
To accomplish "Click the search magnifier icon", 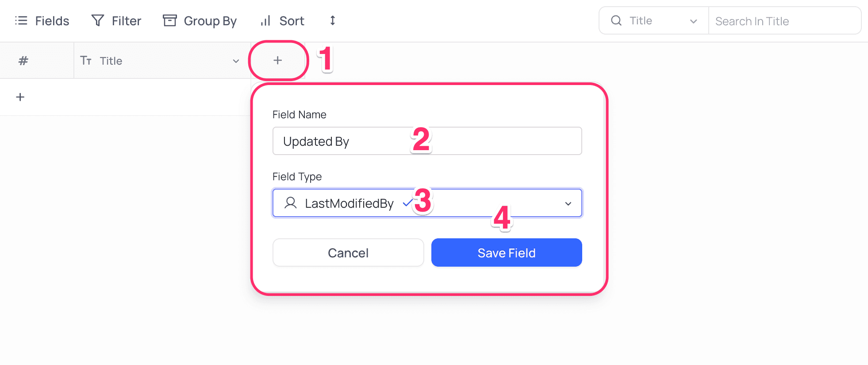I will [x=616, y=21].
